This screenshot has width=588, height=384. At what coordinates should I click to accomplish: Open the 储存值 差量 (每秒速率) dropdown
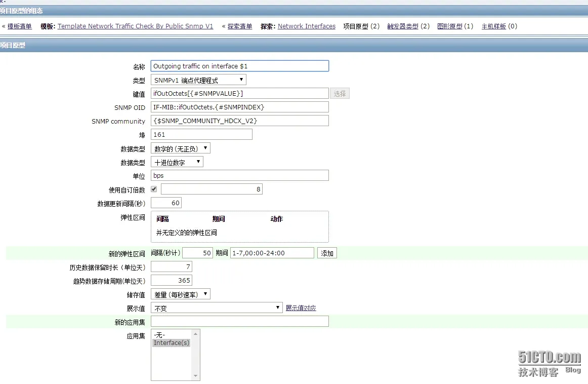[180, 294]
